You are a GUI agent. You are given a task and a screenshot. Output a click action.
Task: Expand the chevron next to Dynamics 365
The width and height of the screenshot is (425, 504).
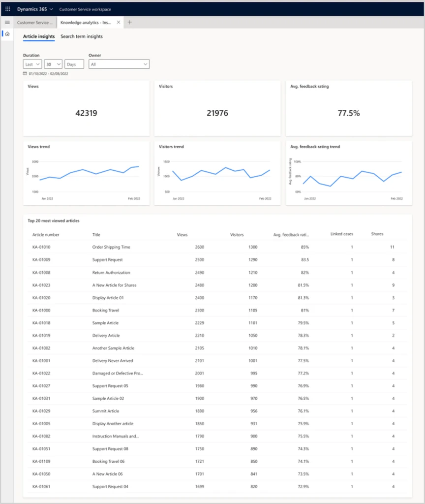point(51,8)
